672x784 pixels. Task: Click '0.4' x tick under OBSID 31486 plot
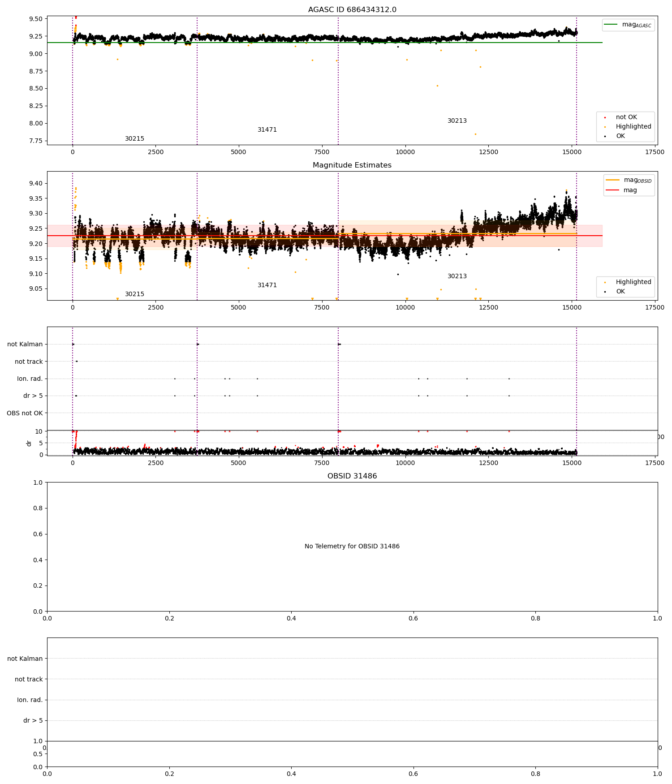tap(291, 618)
